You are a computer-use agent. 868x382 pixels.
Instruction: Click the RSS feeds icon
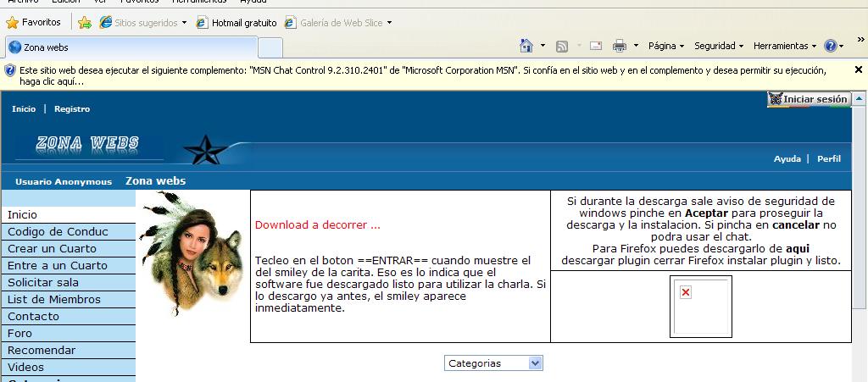pyautogui.click(x=562, y=47)
